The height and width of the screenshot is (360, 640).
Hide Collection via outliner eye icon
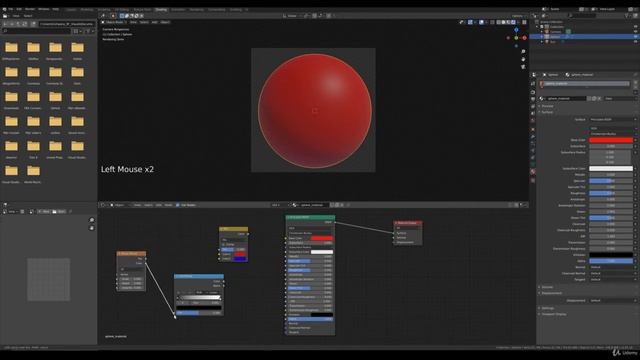[636, 27]
